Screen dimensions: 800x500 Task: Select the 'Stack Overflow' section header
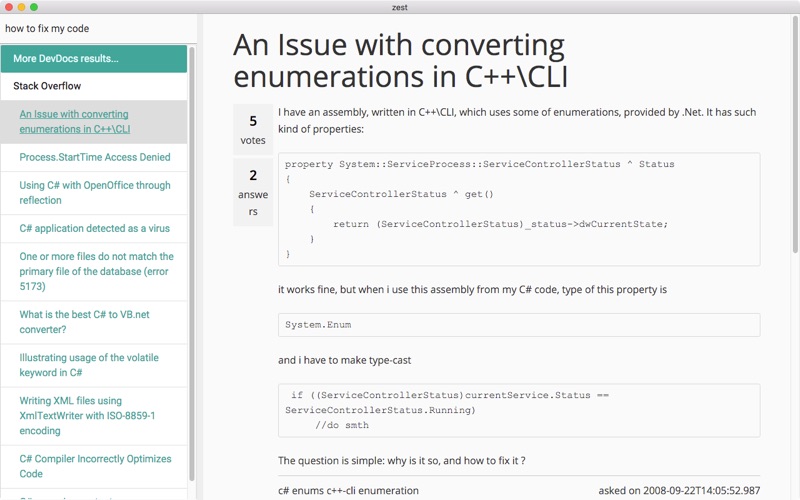click(94, 86)
